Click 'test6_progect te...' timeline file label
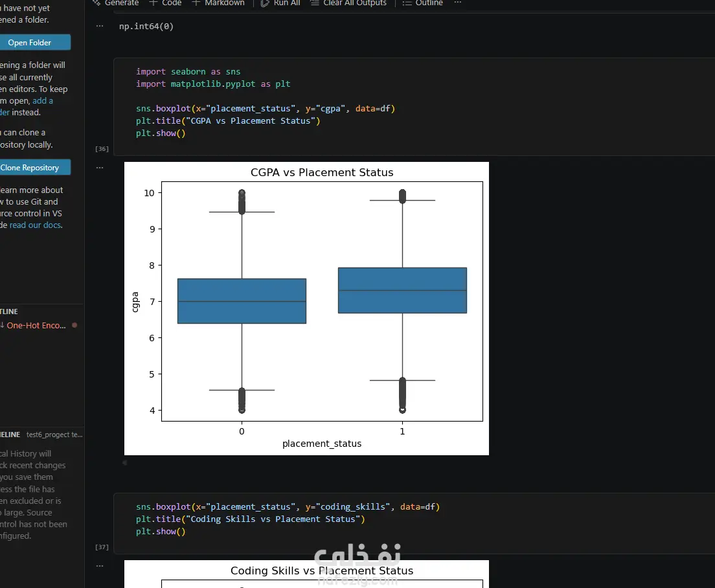715x588 pixels. pyautogui.click(x=54, y=435)
